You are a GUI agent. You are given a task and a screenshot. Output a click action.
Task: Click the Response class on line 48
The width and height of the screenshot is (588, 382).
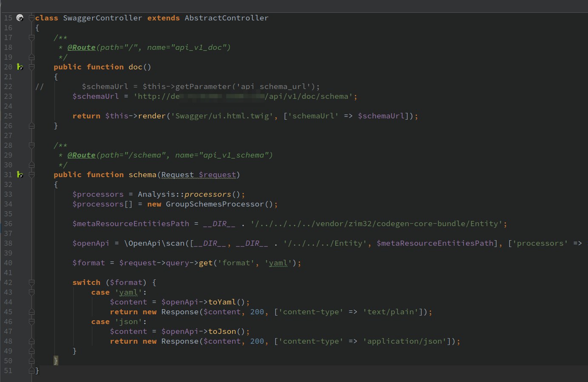click(180, 341)
